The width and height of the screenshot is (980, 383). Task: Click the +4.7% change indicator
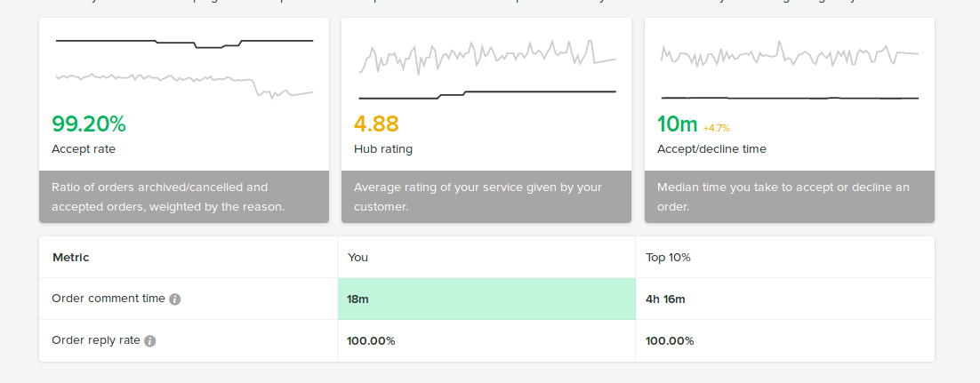click(x=716, y=128)
